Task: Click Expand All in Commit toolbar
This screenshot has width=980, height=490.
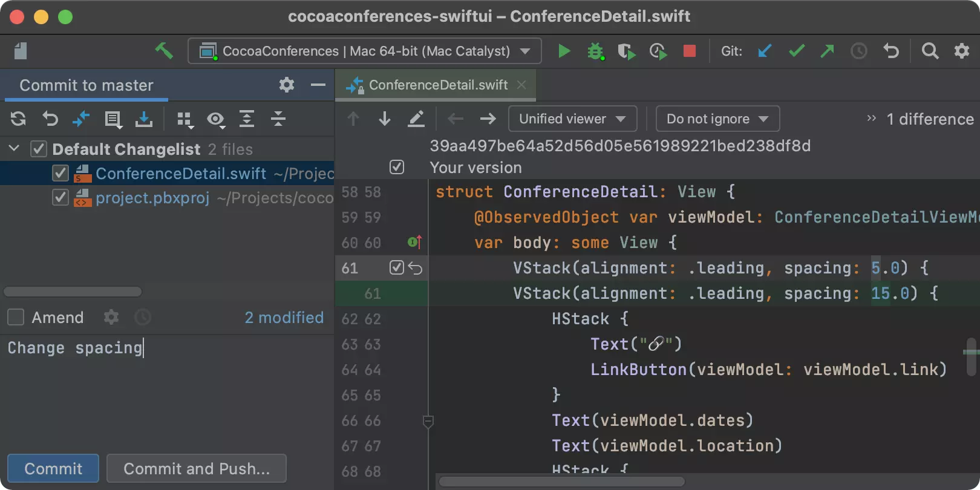Action: [247, 119]
